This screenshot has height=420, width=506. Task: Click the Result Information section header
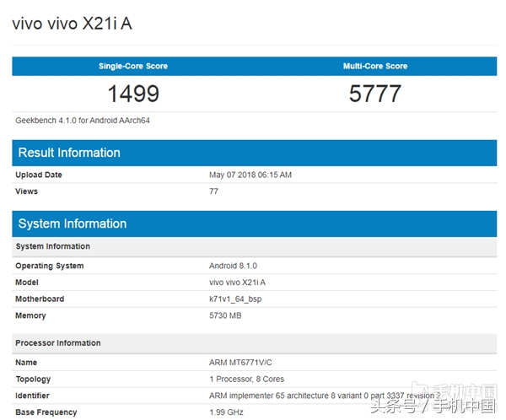(x=255, y=153)
